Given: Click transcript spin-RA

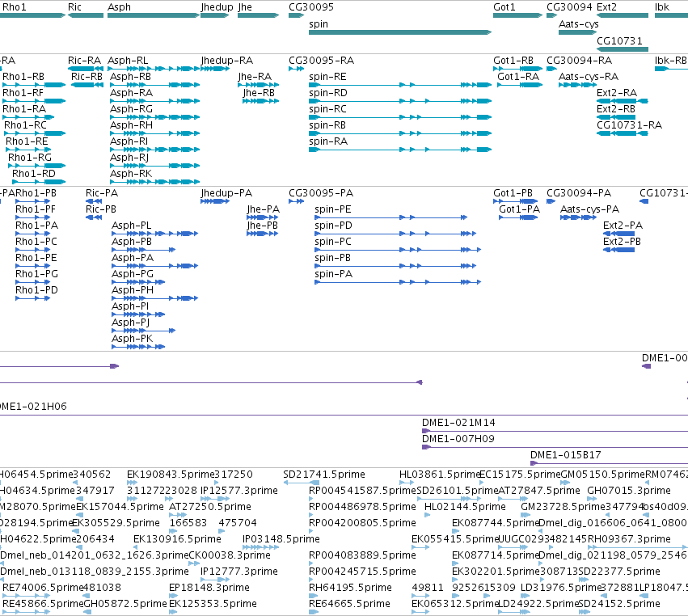Looking at the screenshot, I should pos(328,141).
